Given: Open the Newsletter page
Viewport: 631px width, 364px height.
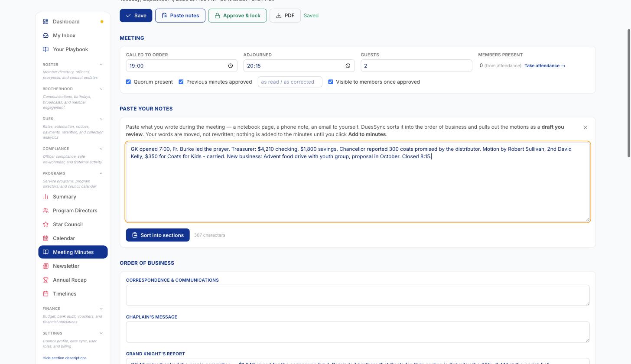Looking at the screenshot, I should tap(73, 266).
